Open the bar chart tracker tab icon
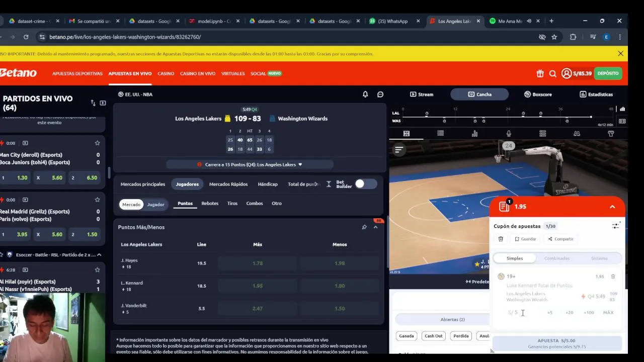 pos(474,133)
